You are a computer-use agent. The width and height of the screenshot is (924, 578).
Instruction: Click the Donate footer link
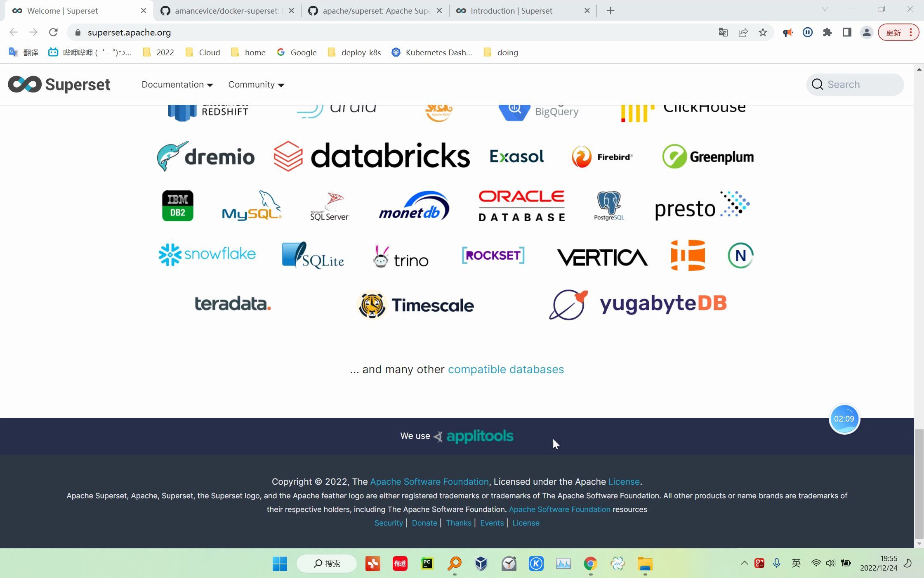(424, 523)
